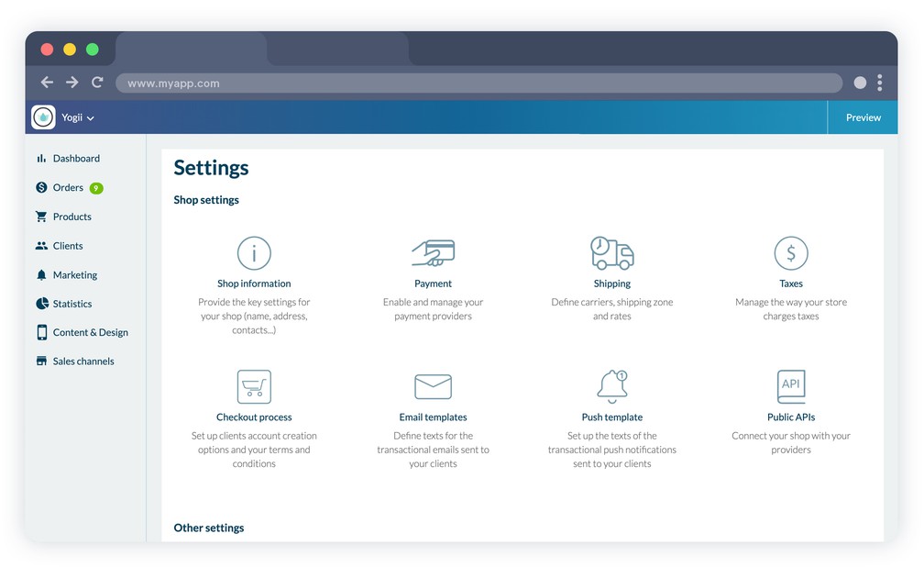
Task: Click the Orders dollar coin icon
Action: [x=41, y=187]
